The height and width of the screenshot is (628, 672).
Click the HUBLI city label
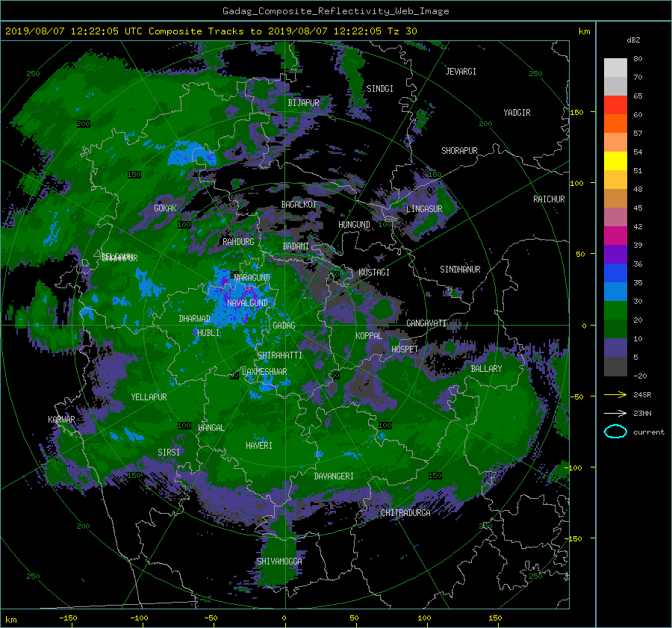click(x=208, y=333)
